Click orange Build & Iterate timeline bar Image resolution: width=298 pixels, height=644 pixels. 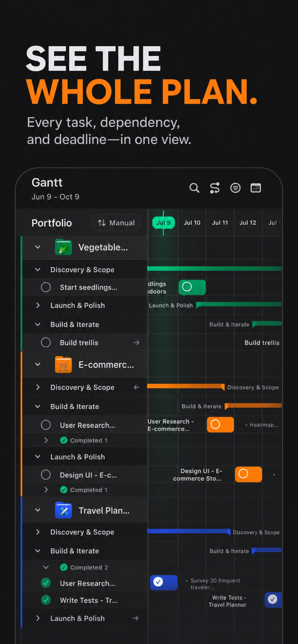[x=253, y=405]
